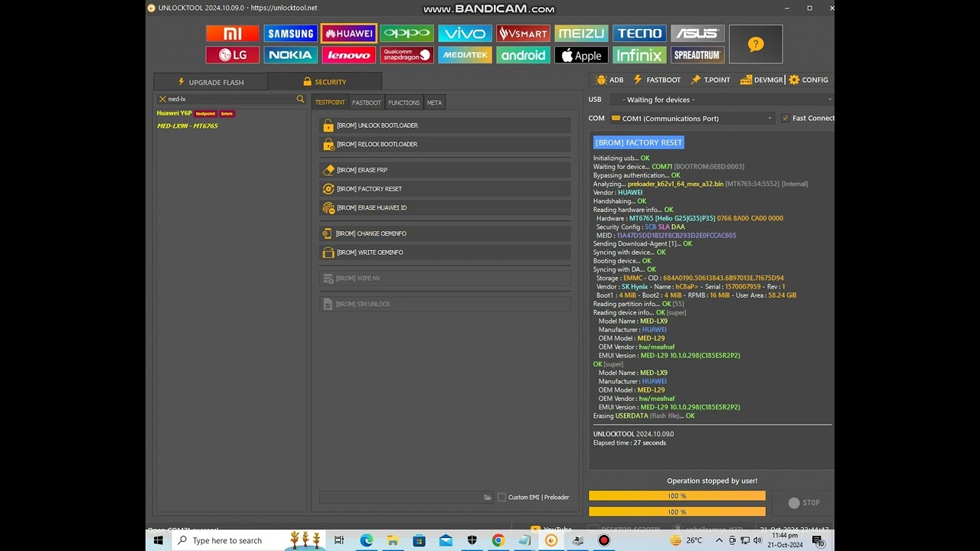This screenshot has width=980, height=551.
Task: Run [BROM] UNLOCK BOOTLOADER
Action: pyautogui.click(x=445, y=126)
